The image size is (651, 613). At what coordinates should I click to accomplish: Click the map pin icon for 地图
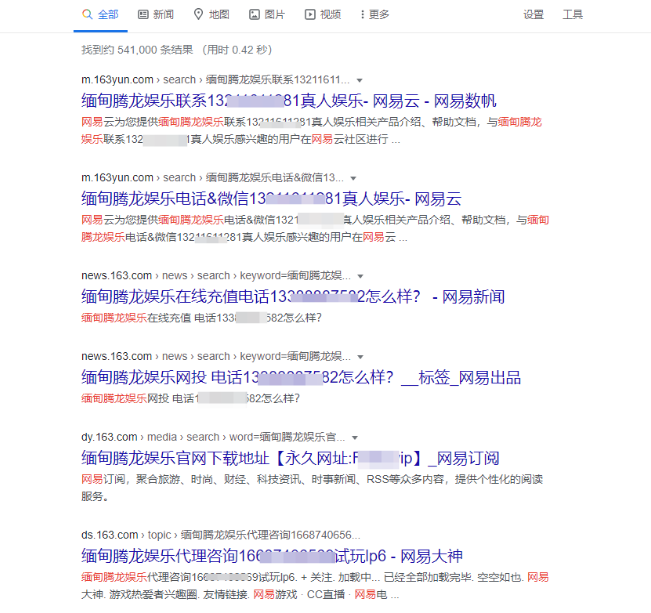click(x=198, y=15)
